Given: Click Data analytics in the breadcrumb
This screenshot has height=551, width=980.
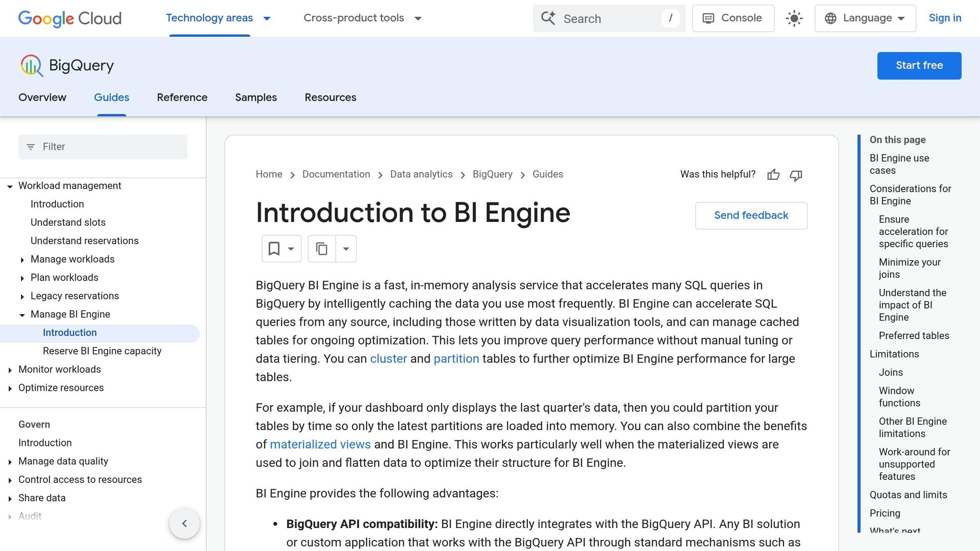Looking at the screenshot, I should 421,175.
